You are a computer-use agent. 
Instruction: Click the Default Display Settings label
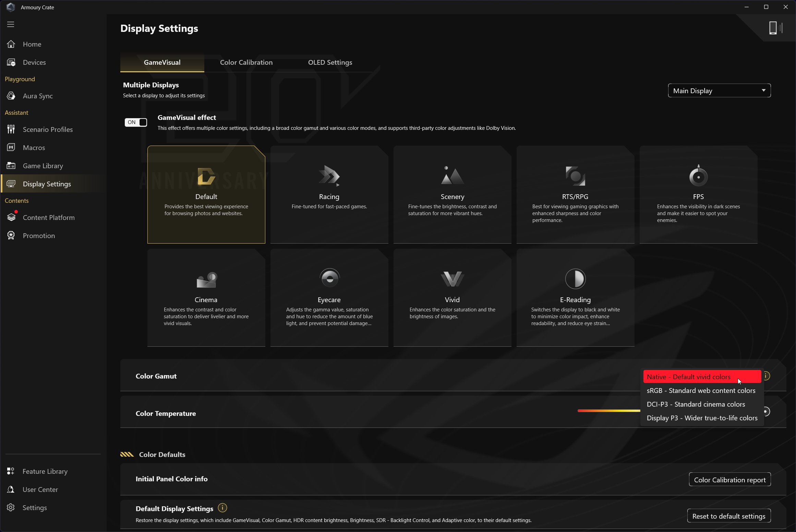click(x=174, y=509)
